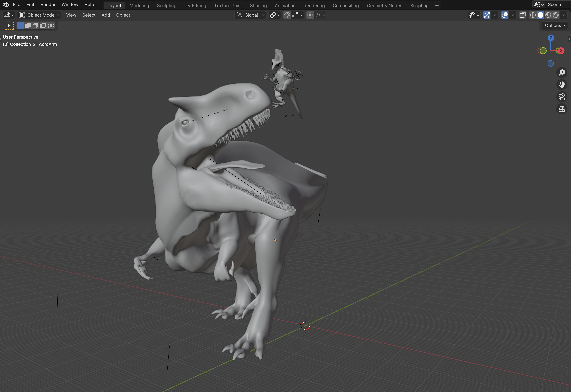This screenshot has height=392, width=571.
Task: Toggle X-ray display
Action: coord(522,15)
